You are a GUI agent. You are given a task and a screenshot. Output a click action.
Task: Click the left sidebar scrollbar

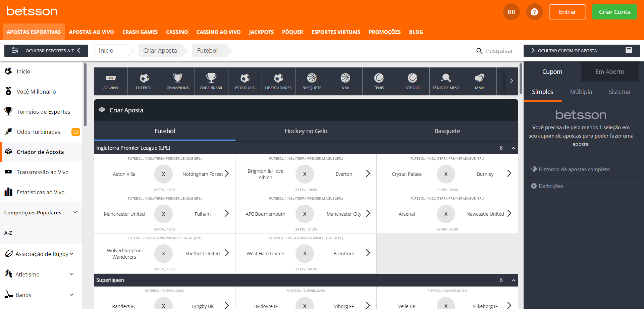(x=85, y=95)
